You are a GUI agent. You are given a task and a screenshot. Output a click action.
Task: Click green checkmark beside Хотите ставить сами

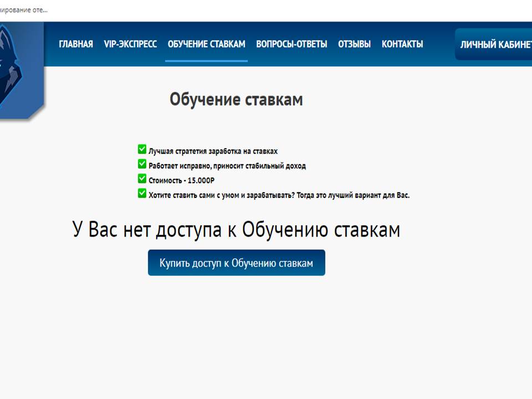click(x=142, y=193)
